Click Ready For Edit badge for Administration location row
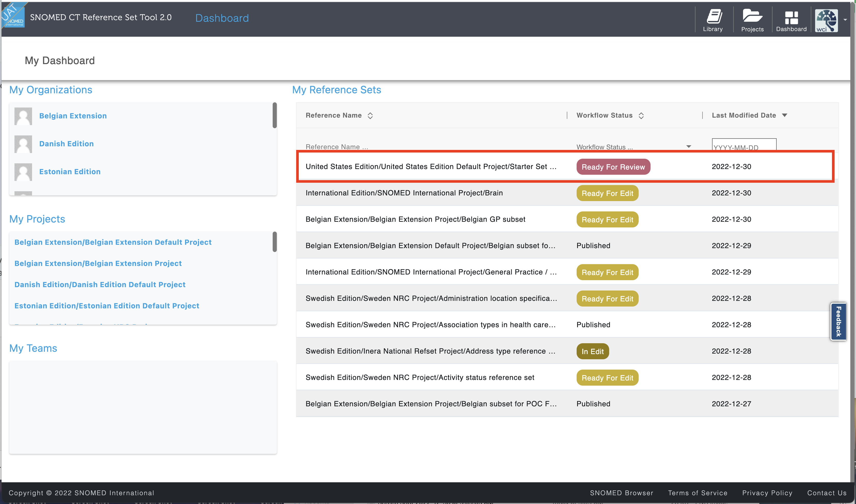 (607, 299)
